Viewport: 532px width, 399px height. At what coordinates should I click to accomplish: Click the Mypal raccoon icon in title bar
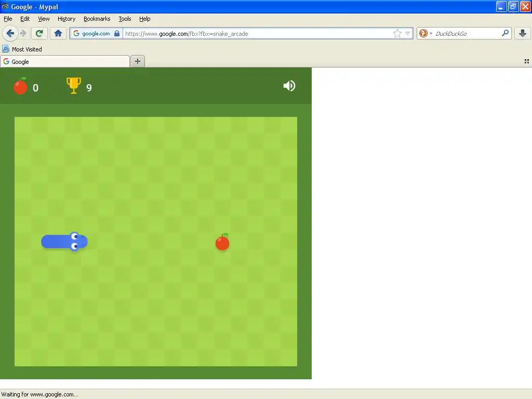point(5,6)
